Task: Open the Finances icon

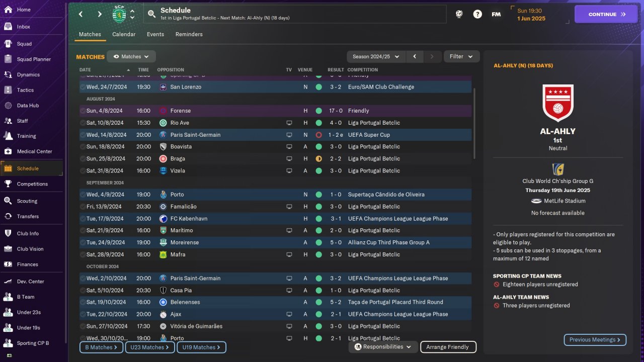Action: pos(8,264)
